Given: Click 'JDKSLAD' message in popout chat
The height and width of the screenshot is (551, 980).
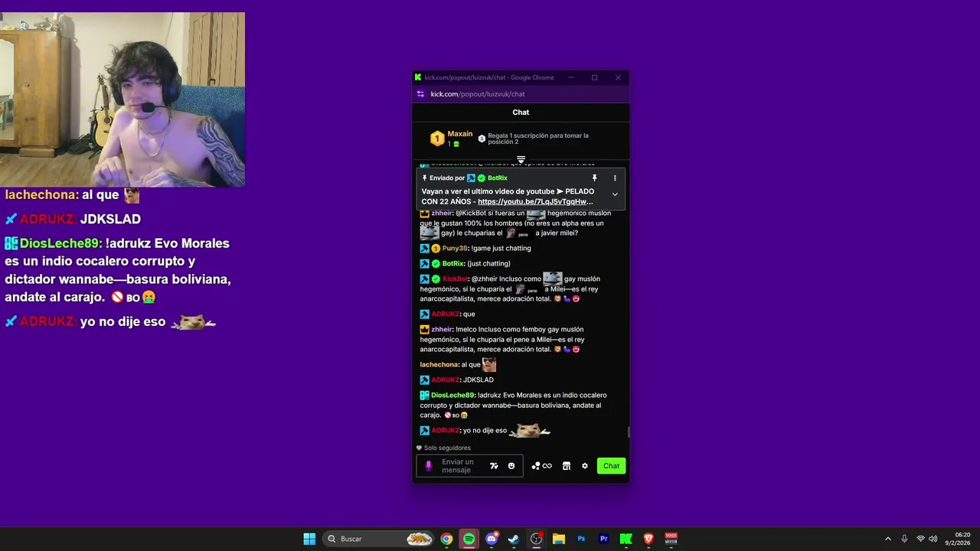Looking at the screenshot, I should click(x=479, y=380).
